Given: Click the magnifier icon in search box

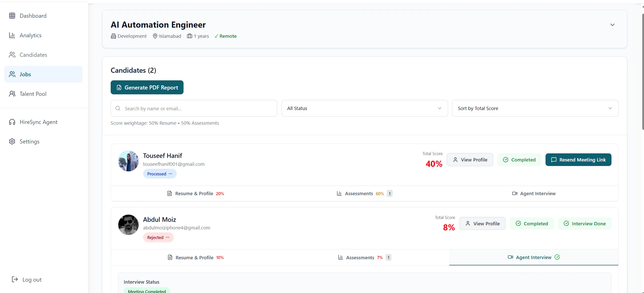Looking at the screenshot, I should [x=118, y=108].
